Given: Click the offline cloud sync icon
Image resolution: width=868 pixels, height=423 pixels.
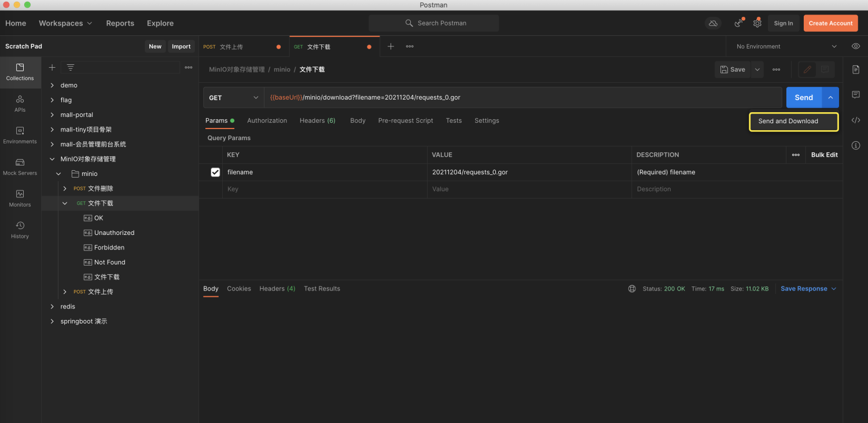Looking at the screenshot, I should pyautogui.click(x=713, y=23).
